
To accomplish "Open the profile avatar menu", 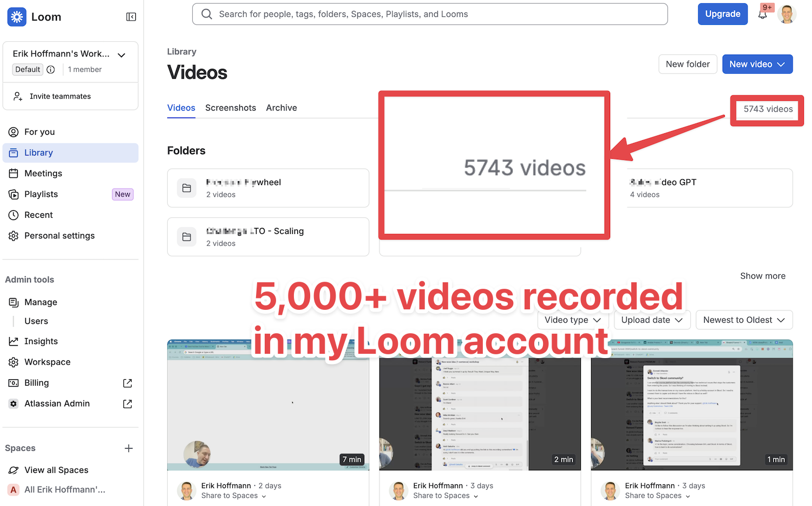I will pos(787,14).
